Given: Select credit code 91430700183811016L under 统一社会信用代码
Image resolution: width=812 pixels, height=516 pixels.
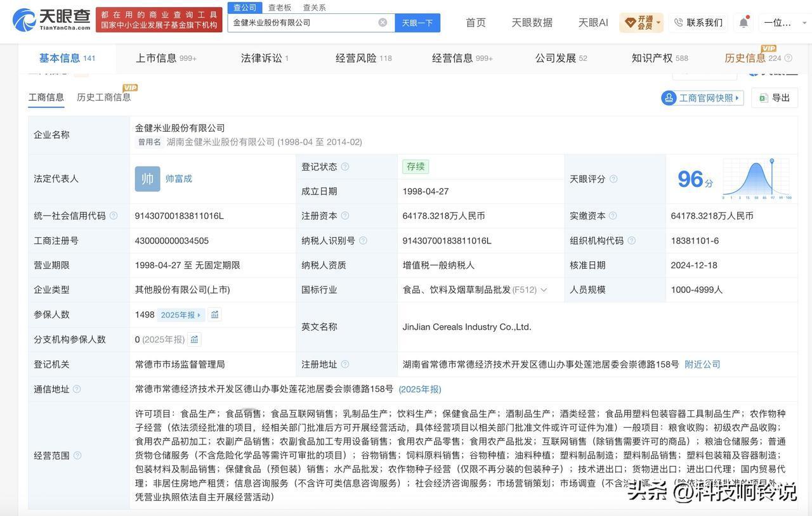Looking at the screenshot, I should 180,216.
